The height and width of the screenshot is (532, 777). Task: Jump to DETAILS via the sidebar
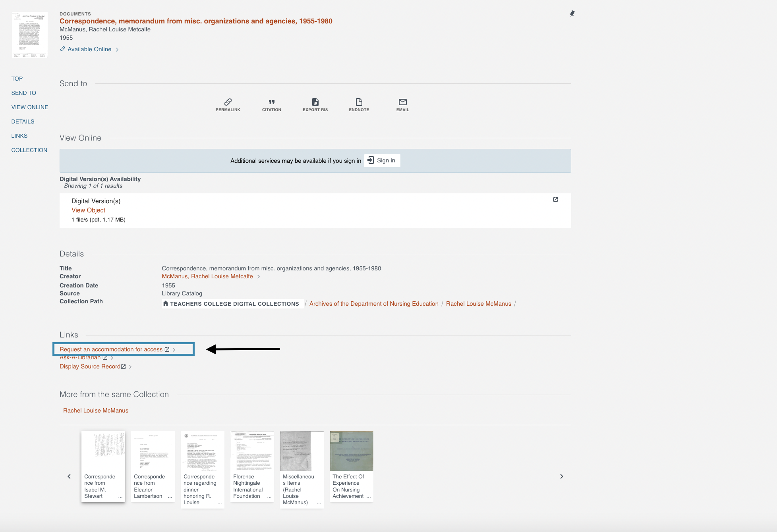[23, 121]
